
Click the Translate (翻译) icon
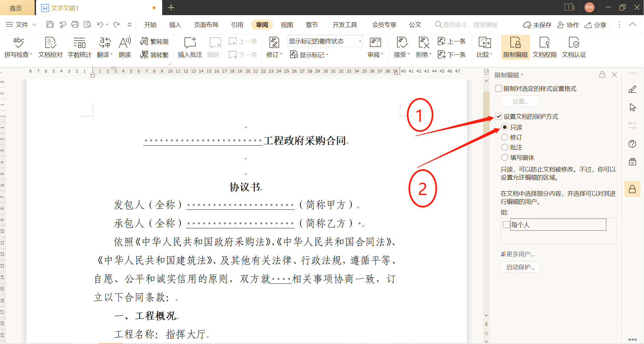pyautogui.click(x=105, y=43)
